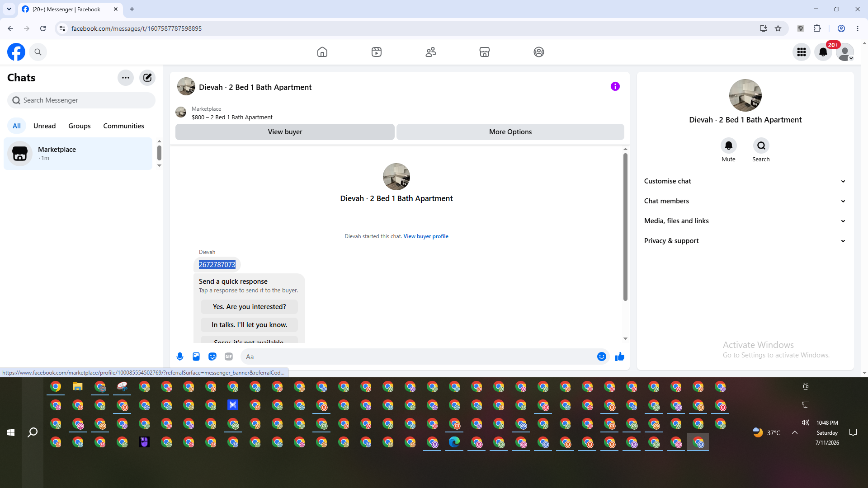Switch to the Communities tab
Image resolution: width=868 pixels, height=488 pixels.
[x=123, y=126]
